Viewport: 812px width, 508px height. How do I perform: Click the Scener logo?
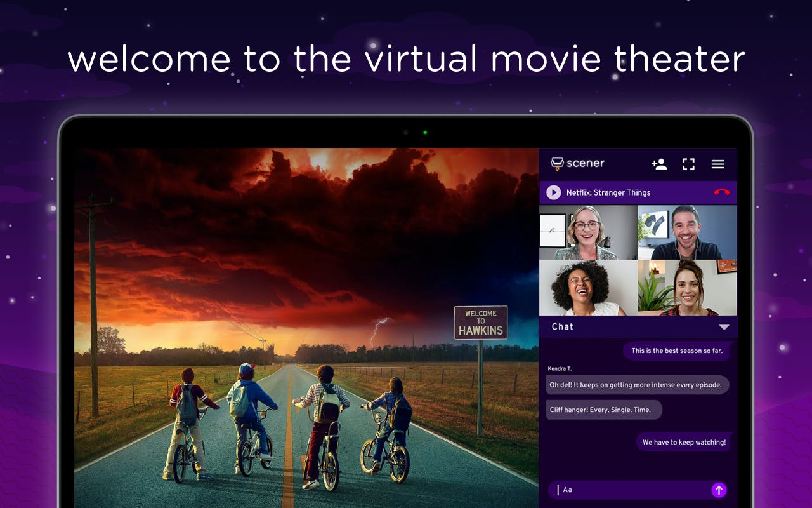click(577, 164)
